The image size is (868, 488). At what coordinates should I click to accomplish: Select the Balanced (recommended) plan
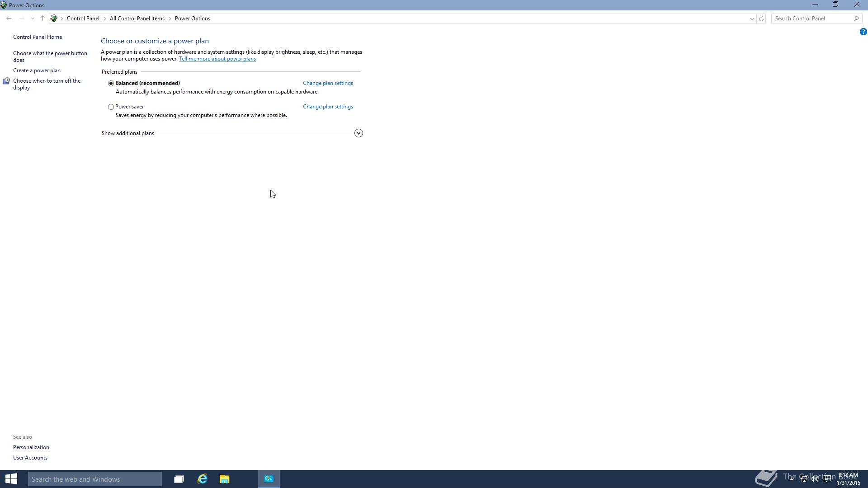[111, 83]
